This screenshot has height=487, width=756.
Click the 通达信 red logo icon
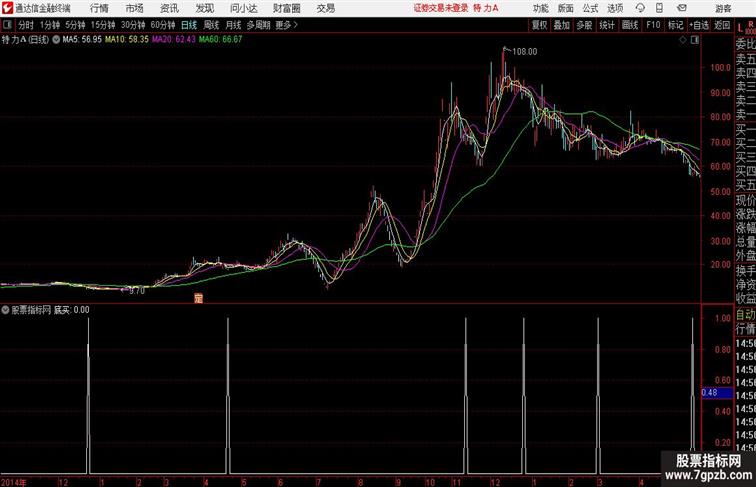[x=7, y=8]
